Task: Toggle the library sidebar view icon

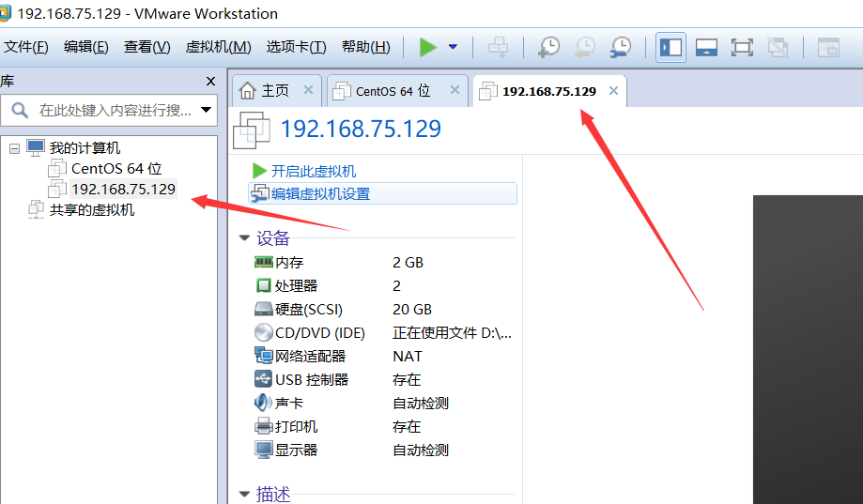Action: pyautogui.click(x=670, y=47)
